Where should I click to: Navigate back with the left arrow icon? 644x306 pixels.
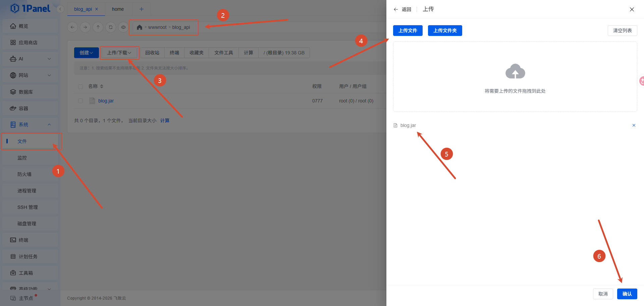(x=72, y=27)
